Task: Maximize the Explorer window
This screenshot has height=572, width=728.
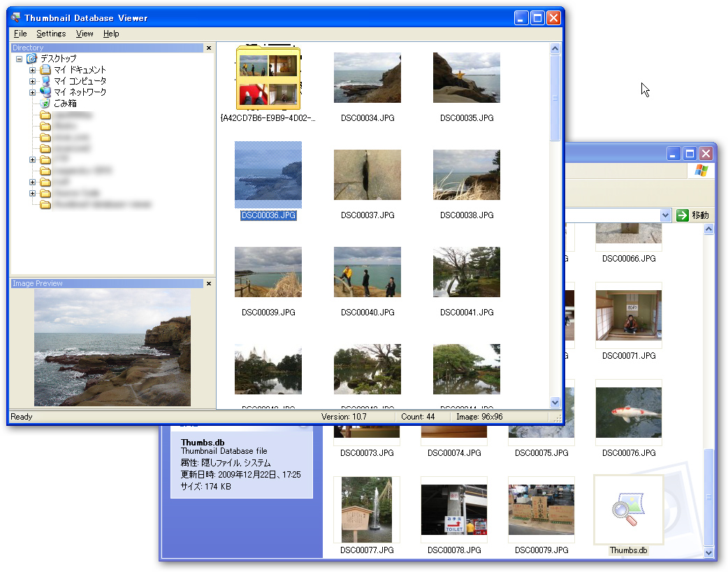Action: 690,153
